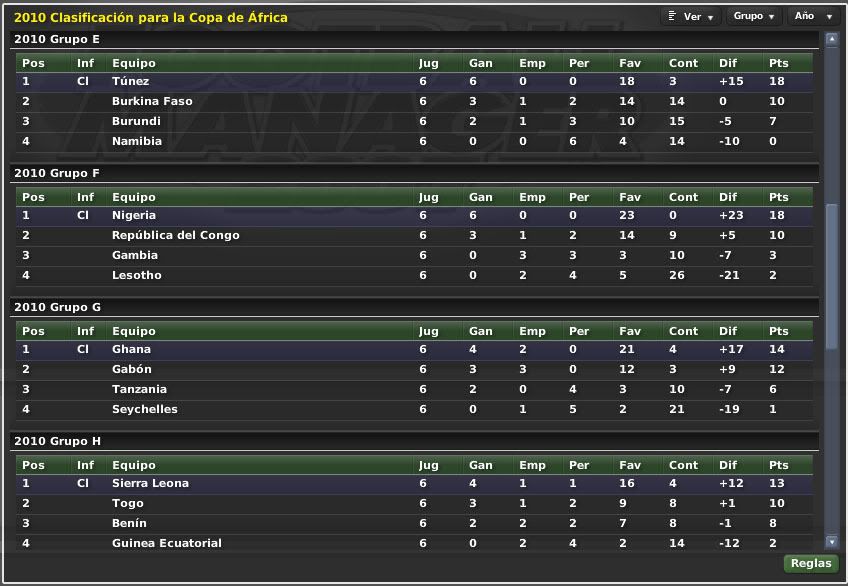This screenshot has width=848, height=586.
Task: Open Togo from the Grupo H table
Action: pyautogui.click(x=128, y=503)
